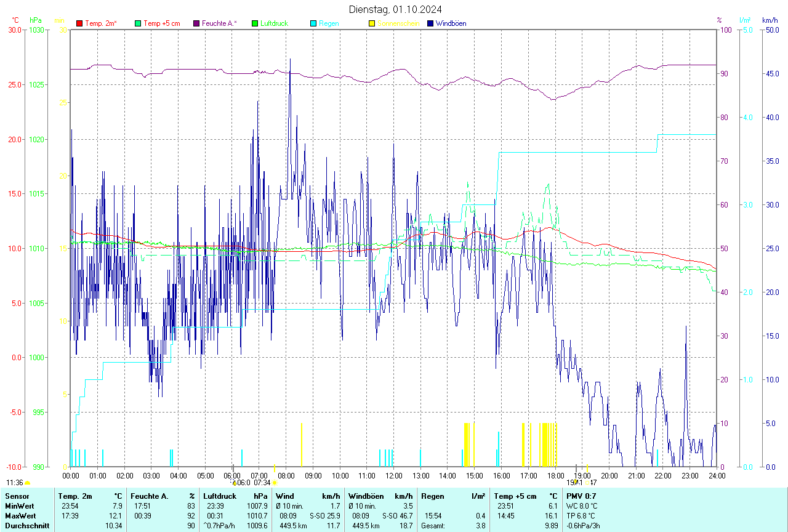Image resolution: width=788 pixels, height=532 pixels.
Task: Click the bright green Luftdruck legend square
Action: tap(255, 23)
